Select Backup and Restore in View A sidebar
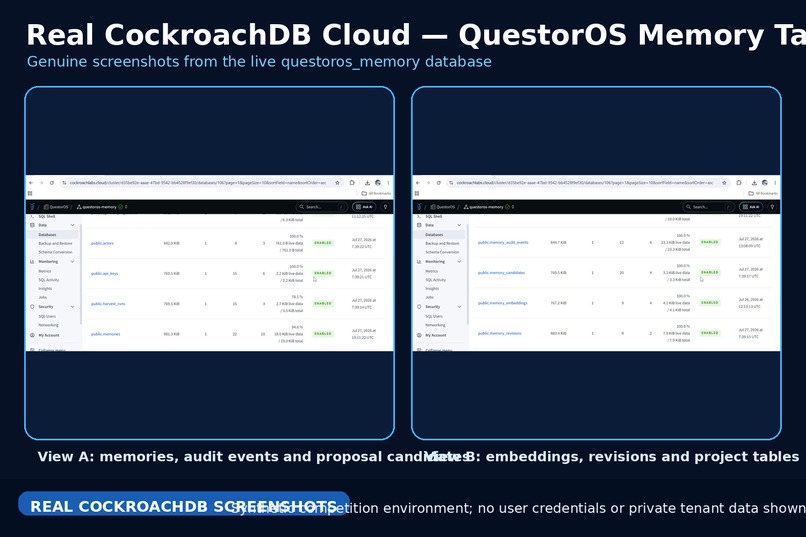The width and height of the screenshot is (806, 537). 55,243
